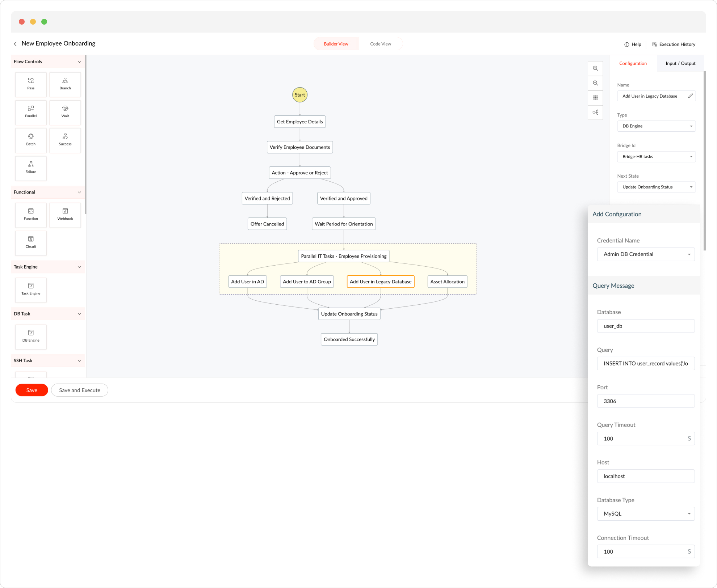The image size is (717, 588).
Task: Click the zoom out canvas icon
Action: click(x=595, y=83)
